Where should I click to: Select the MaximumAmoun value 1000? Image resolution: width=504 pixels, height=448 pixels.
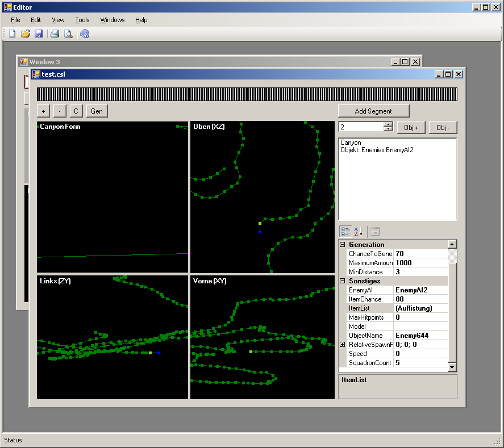[420, 263]
